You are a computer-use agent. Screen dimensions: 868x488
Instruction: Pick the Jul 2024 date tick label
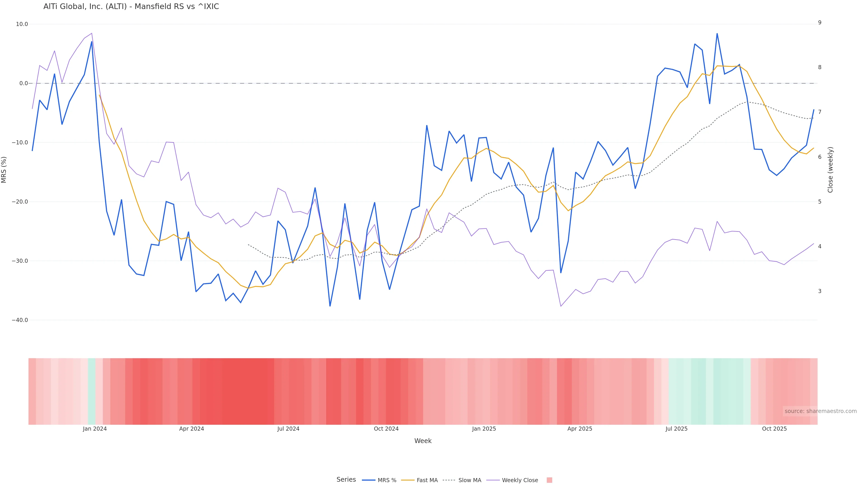[288, 429]
